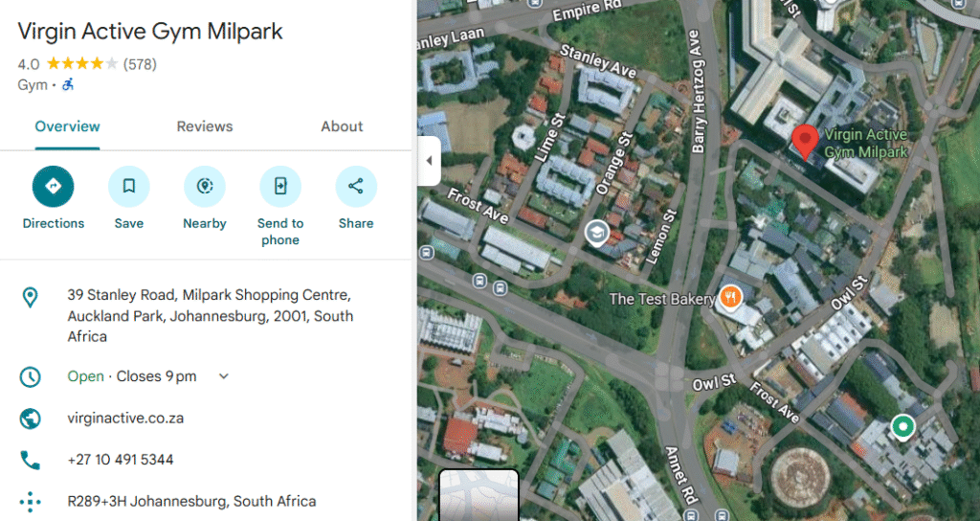This screenshot has height=521, width=980.
Task: Save this place using the bookmark icon
Action: click(128, 187)
